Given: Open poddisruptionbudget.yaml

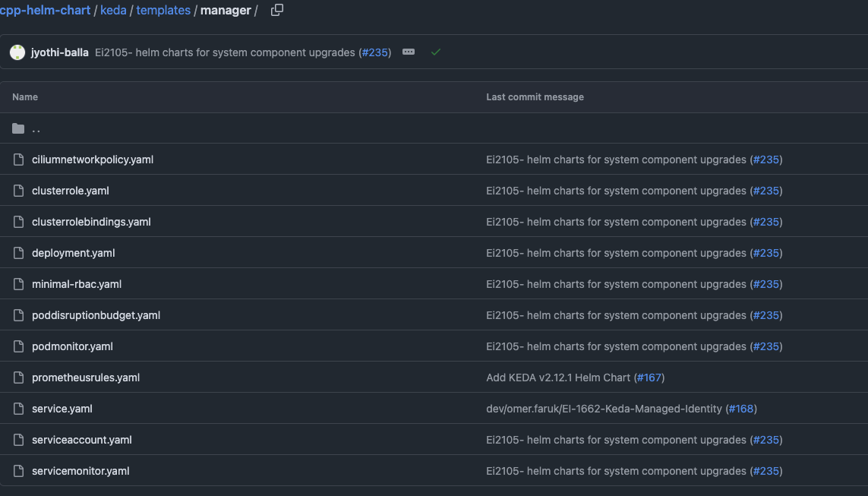Looking at the screenshot, I should click(96, 315).
